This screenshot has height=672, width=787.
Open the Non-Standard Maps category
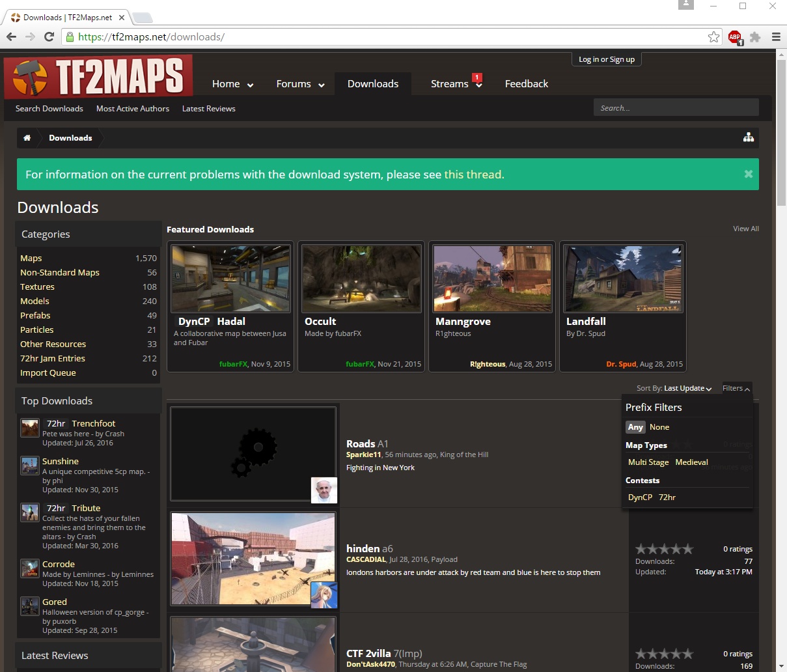(60, 273)
